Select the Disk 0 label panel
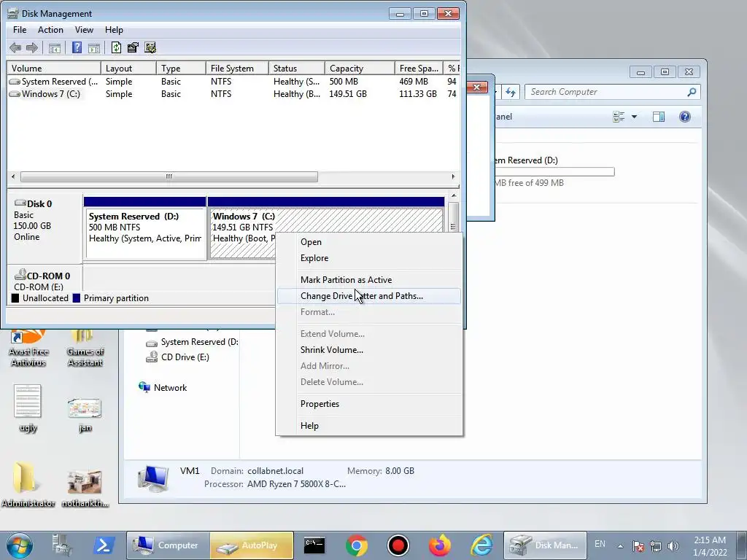This screenshot has height=560, width=747. [x=44, y=227]
